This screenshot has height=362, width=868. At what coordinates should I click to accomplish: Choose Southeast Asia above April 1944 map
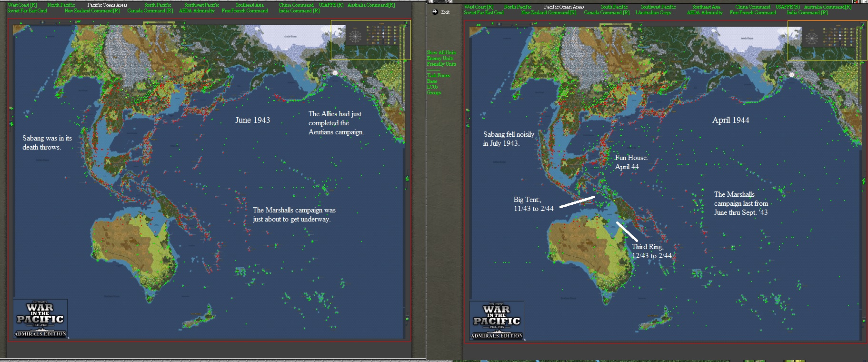tap(706, 7)
